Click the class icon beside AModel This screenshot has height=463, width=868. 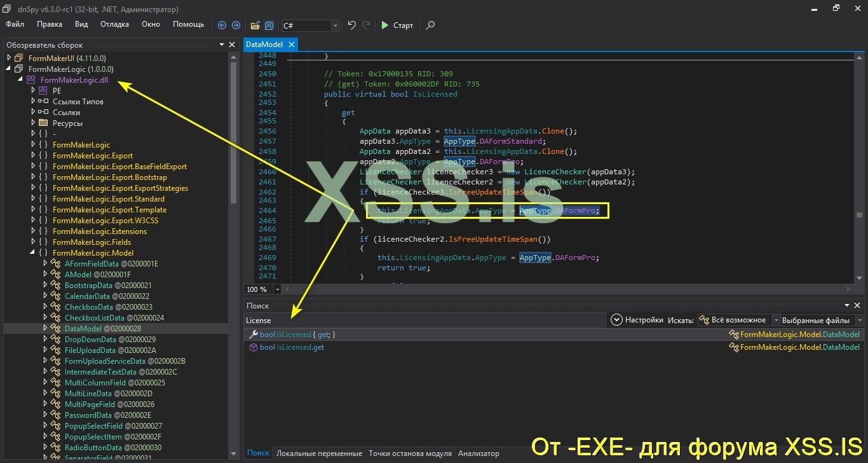click(x=55, y=274)
